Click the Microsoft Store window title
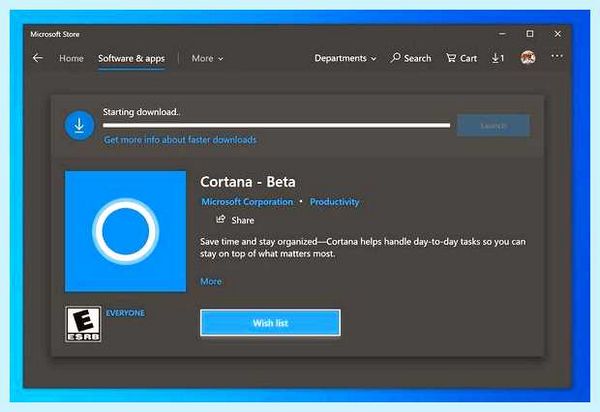Viewport: 600px width, 412px height. [x=55, y=34]
